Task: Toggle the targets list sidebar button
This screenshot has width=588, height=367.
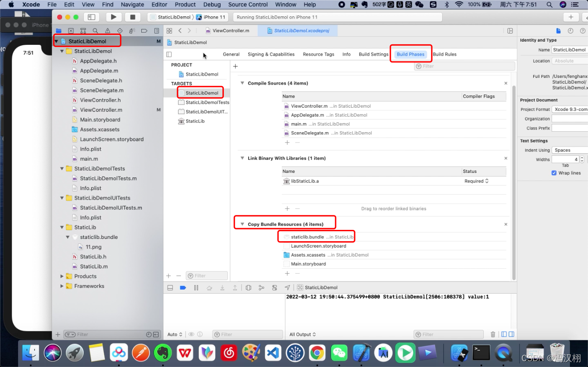Action: point(169,54)
